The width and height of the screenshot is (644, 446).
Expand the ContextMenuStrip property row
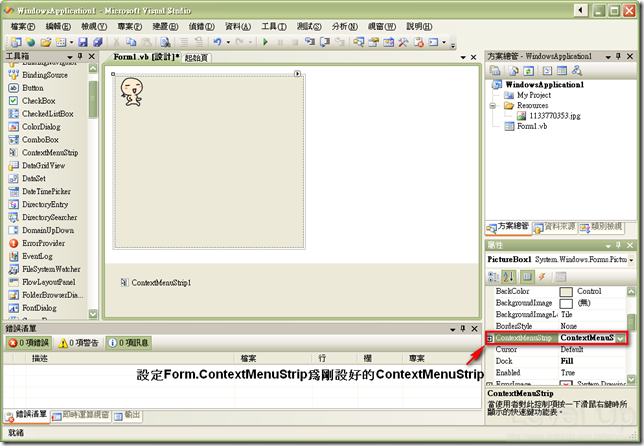(490, 338)
